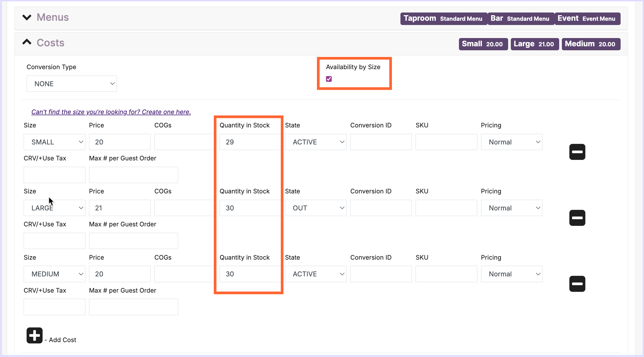
Task: Click the SKU field in MEDIUM row
Action: click(x=446, y=274)
